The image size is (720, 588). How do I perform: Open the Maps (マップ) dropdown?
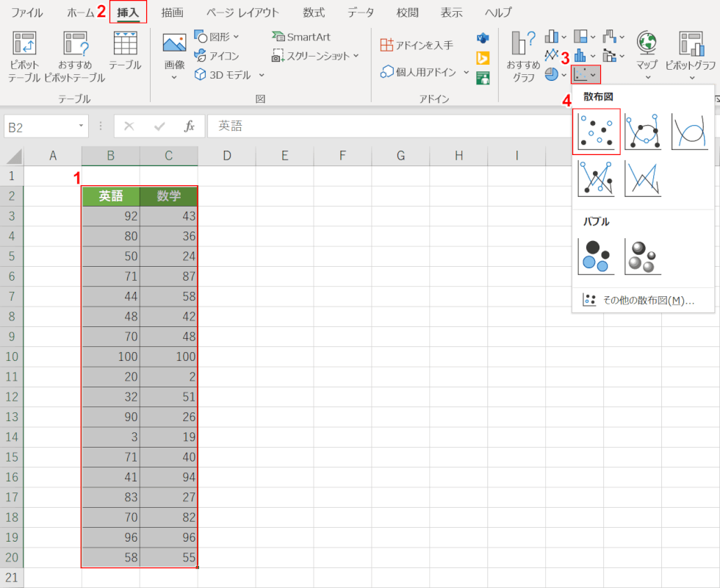[x=647, y=57]
